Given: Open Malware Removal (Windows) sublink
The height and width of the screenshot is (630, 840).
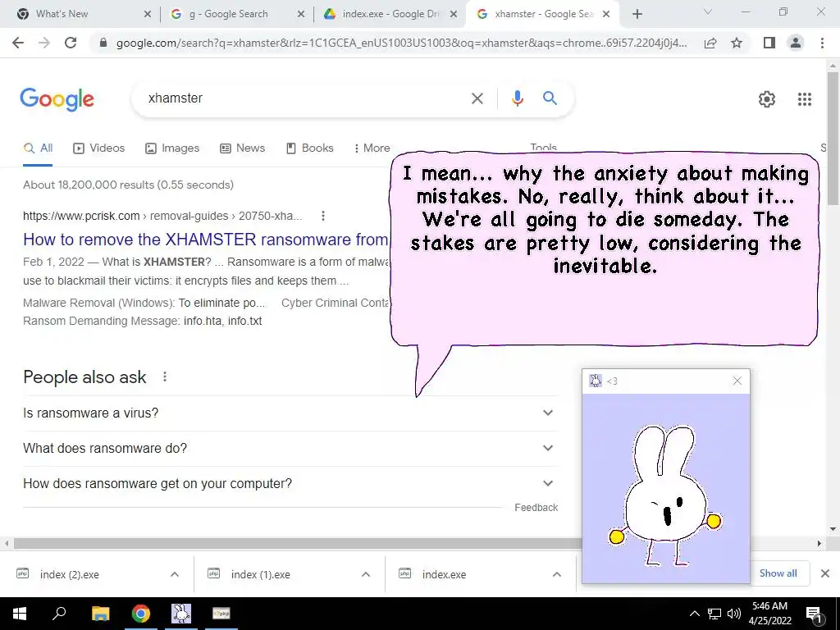Looking at the screenshot, I should 98,304.
